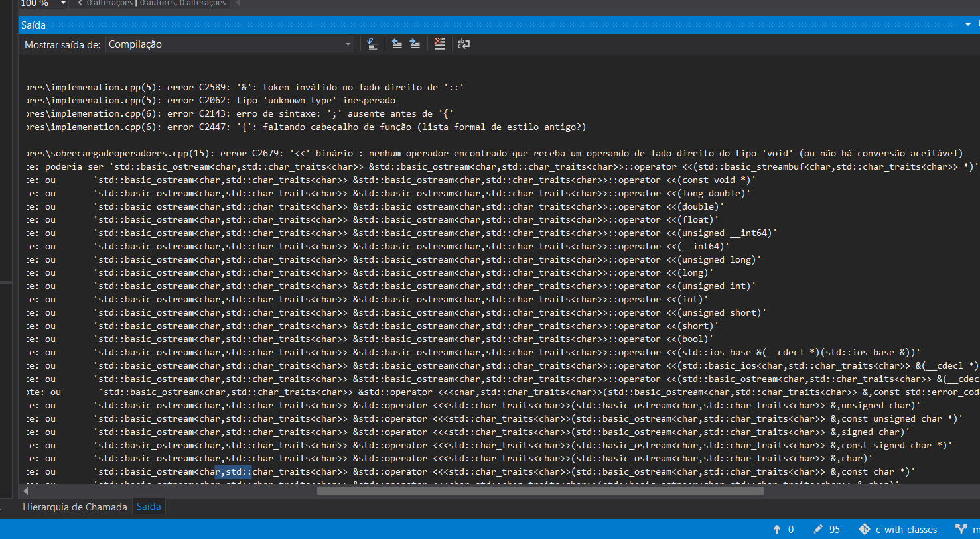The width and height of the screenshot is (980, 539).
Task: Select the Saída tab at the bottom
Action: pos(149,507)
